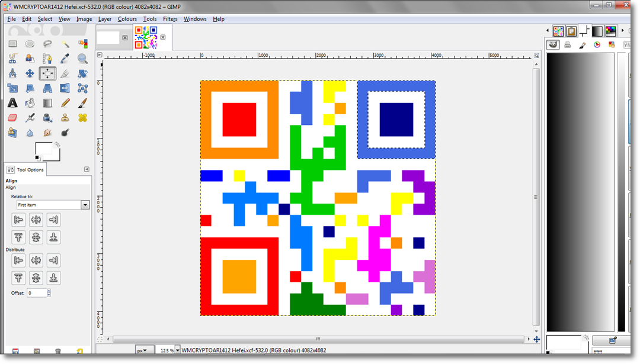The width and height of the screenshot is (640, 364).
Task: Align left edge button in Align section
Action: [x=18, y=220]
